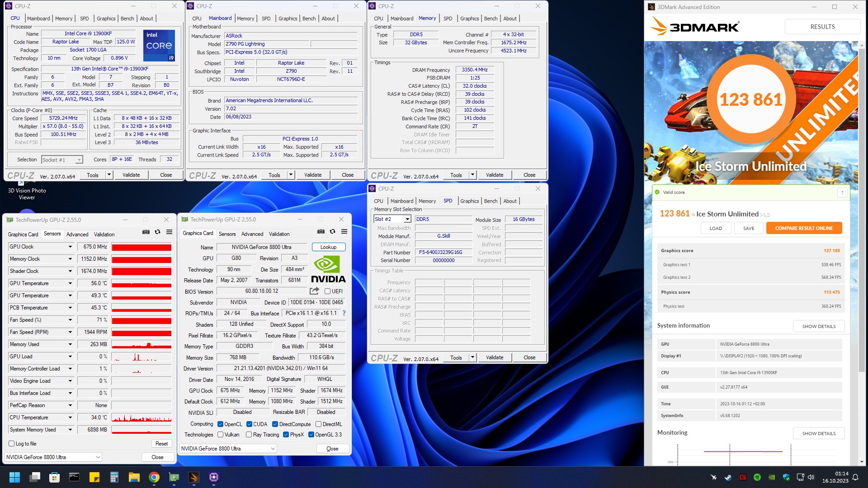Open the notification bell in the taskbar
The height and width of the screenshot is (488, 868).
click(x=855, y=477)
